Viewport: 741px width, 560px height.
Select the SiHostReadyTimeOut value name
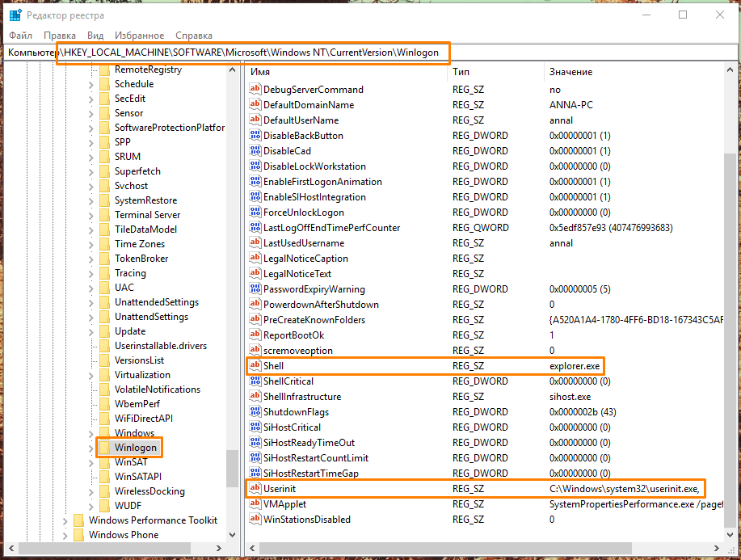pos(309,443)
